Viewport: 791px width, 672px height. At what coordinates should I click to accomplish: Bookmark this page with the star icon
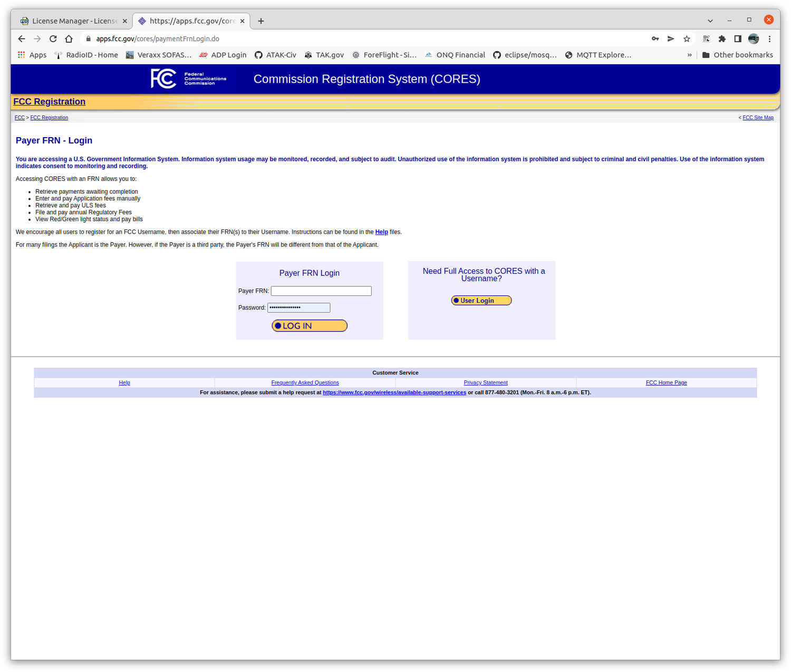click(x=687, y=39)
